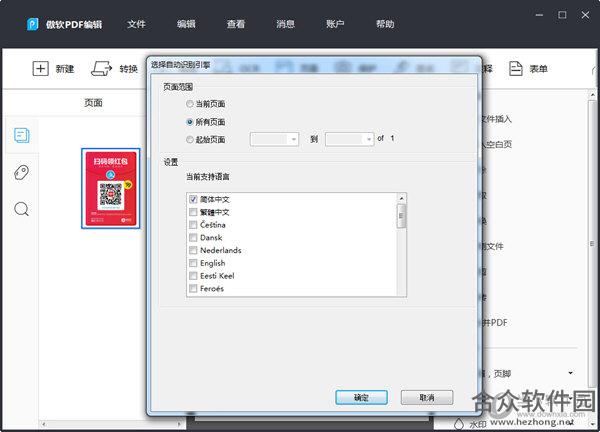Open the 帮助 menu
The height and width of the screenshot is (432, 600).
tap(385, 24)
